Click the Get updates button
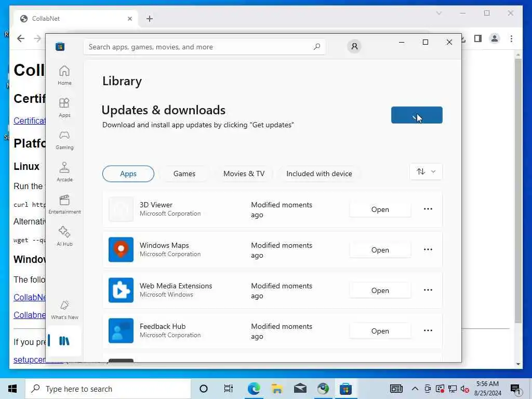The image size is (532, 399). pos(417,115)
